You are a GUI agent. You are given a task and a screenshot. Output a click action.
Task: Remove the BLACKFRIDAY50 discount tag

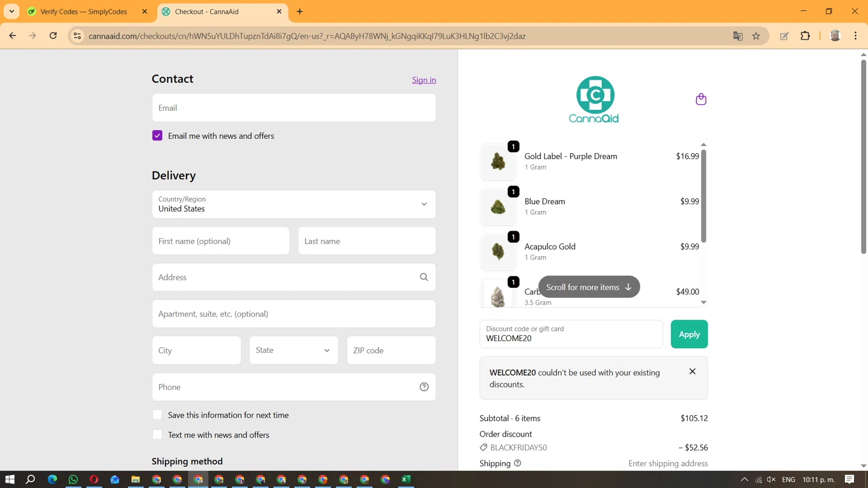tap(513, 448)
